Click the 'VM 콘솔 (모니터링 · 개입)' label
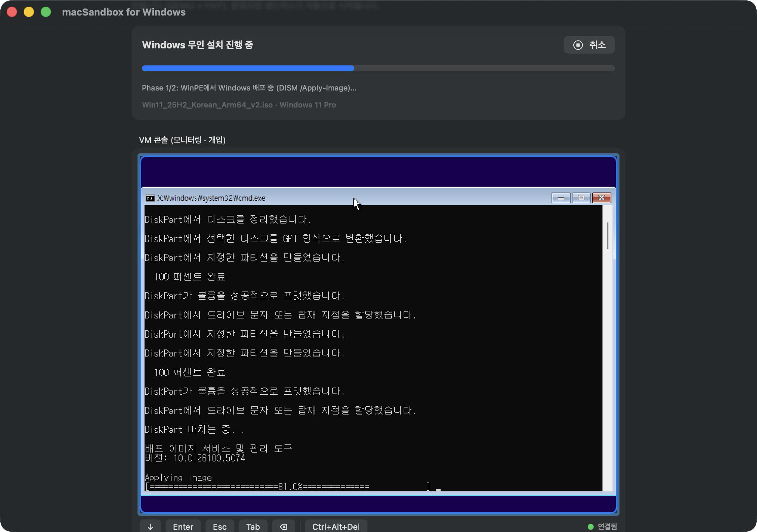Screen dimensions: 757x532 [x=182, y=140]
